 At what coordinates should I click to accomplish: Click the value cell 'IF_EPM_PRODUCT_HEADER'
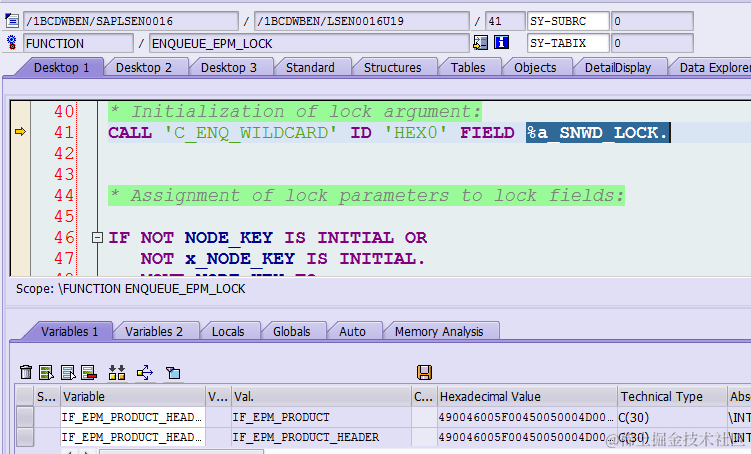(321, 437)
